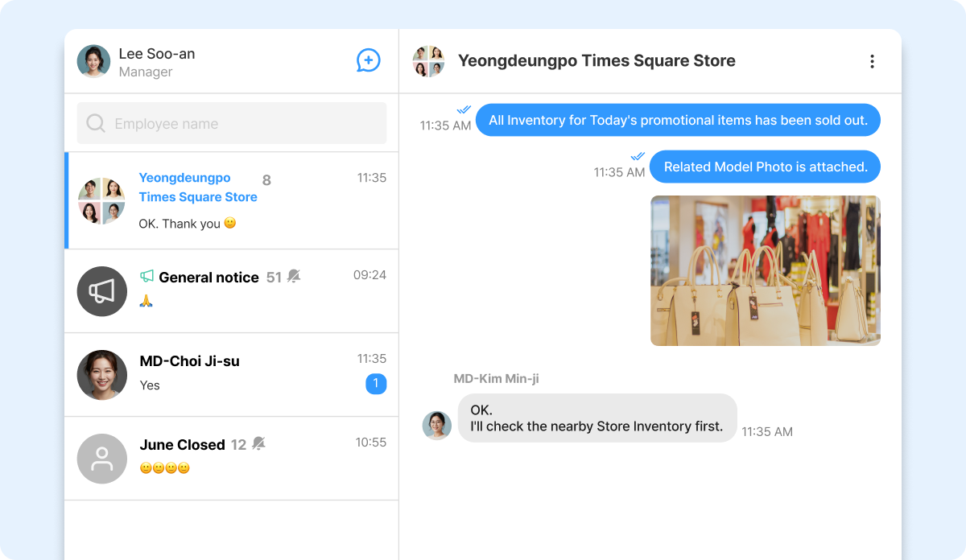The image size is (966, 560).
Task: Open the MD-Choi Ji-su conversation
Action: point(232,374)
